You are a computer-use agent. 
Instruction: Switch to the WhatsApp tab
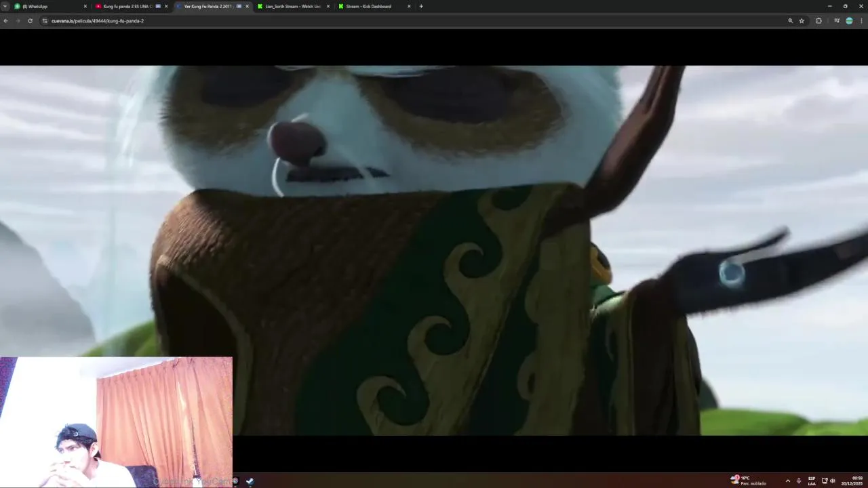click(51, 6)
